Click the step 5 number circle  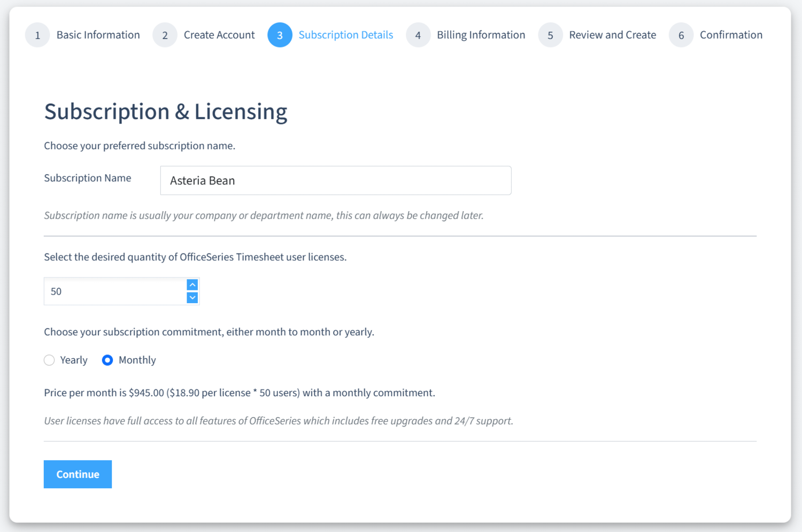[x=550, y=35]
